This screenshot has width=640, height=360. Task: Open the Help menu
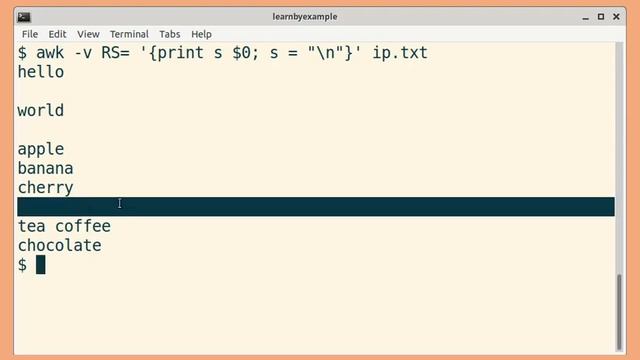pyautogui.click(x=201, y=34)
